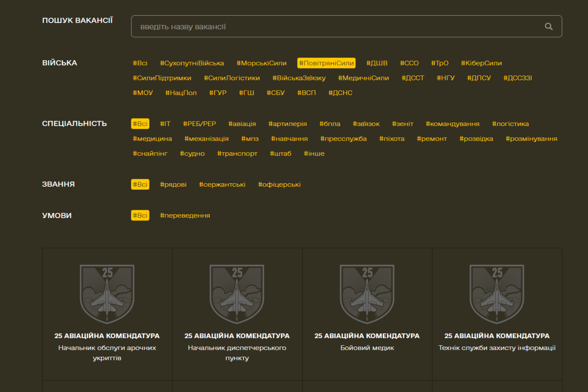Viewport: 588px width, 392px height.
Task: Filter by #авіація specialty
Action: [x=242, y=124]
